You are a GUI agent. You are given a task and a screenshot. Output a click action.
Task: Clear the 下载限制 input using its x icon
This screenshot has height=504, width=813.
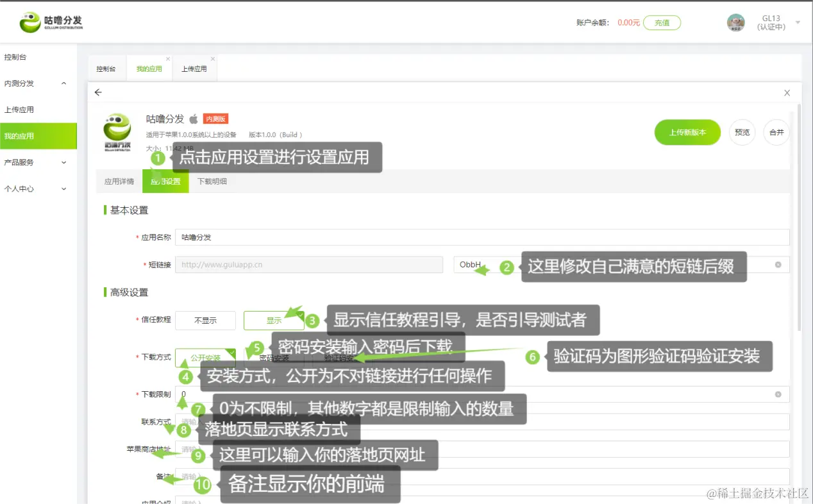pos(780,394)
